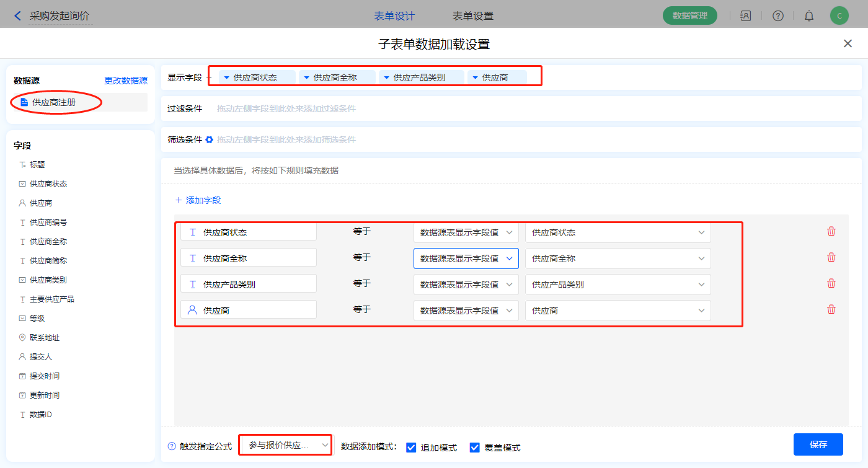Select the 联系地址 field in the list
The image size is (868, 468).
(x=45, y=338)
